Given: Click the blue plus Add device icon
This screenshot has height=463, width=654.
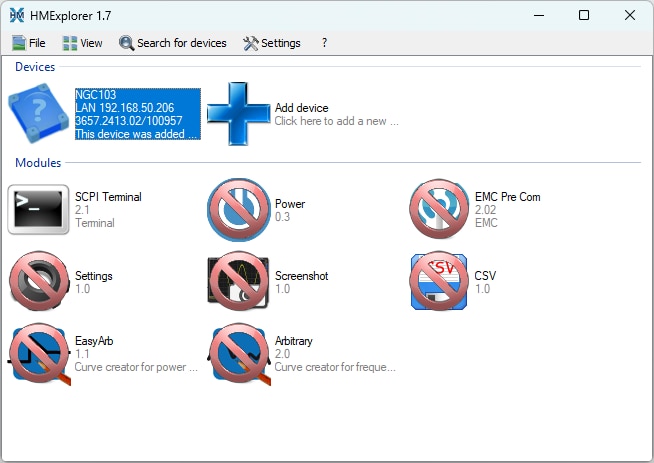Looking at the screenshot, I should click(x=239, y=113).
